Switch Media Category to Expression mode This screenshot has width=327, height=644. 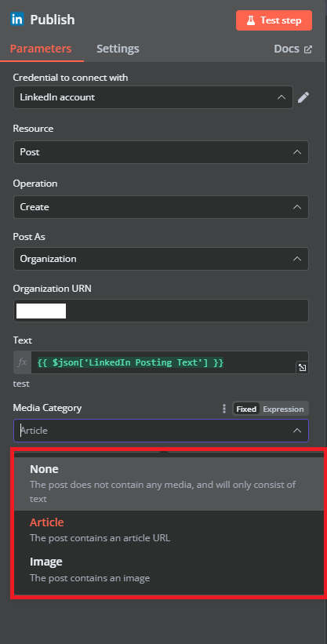click(283, 409)
